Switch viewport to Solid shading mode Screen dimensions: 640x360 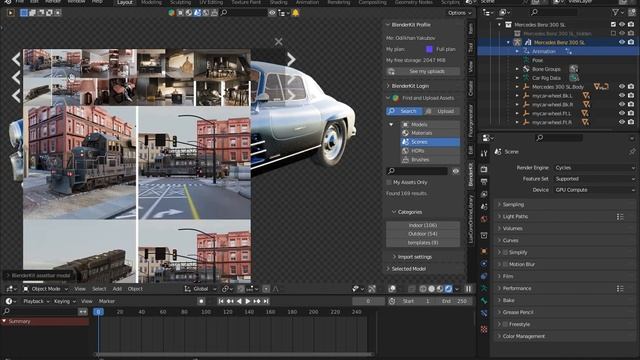[x=431, y=289]
